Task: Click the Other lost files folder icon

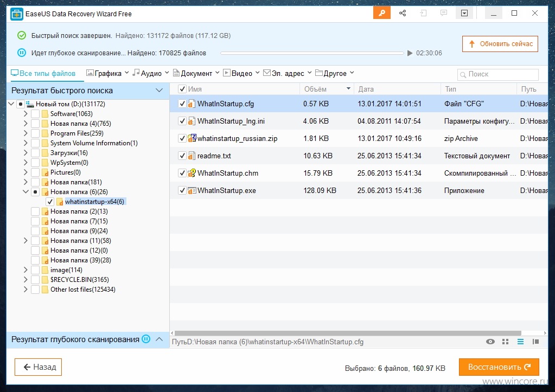Action: (x=45, y=290)
